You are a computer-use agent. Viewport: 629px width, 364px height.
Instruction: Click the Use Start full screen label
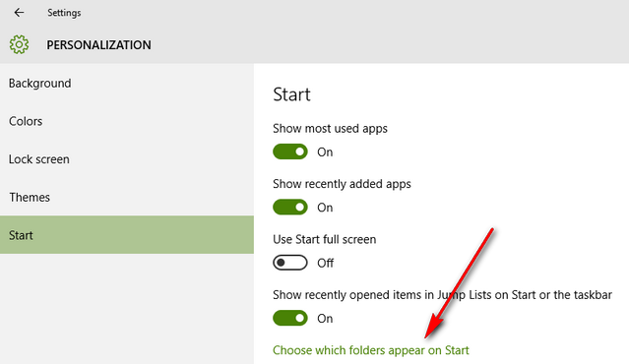pos(325,239)
